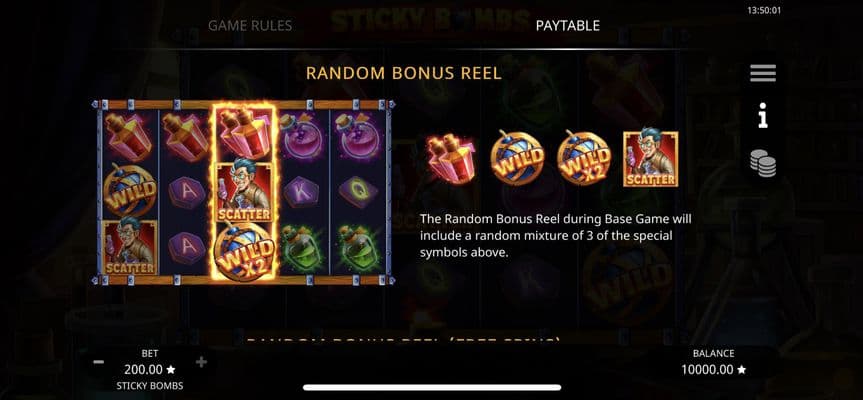Click the red potion bottle symbol in legend
This screenshot has width=863, height=400.
pyautogui.click(x=451, y=159)
